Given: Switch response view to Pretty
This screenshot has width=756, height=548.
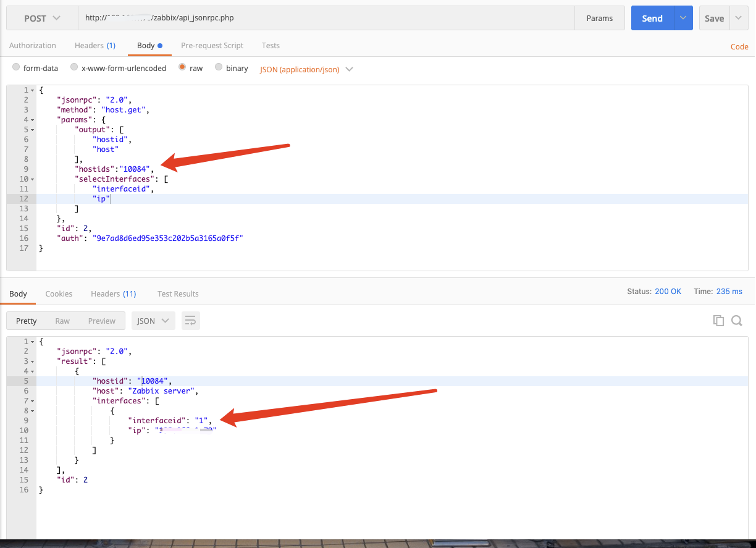Looking at the screenshot, I should pos(27,321).
